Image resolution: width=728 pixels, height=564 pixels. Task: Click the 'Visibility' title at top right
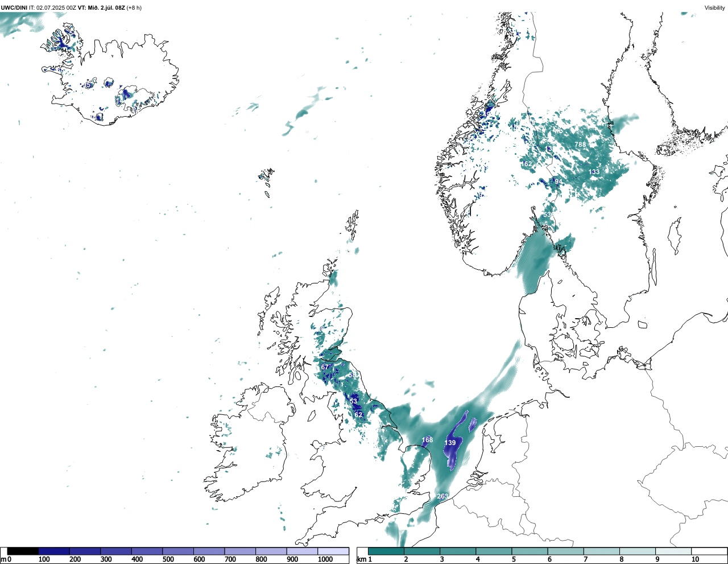[x=714, y=7]
